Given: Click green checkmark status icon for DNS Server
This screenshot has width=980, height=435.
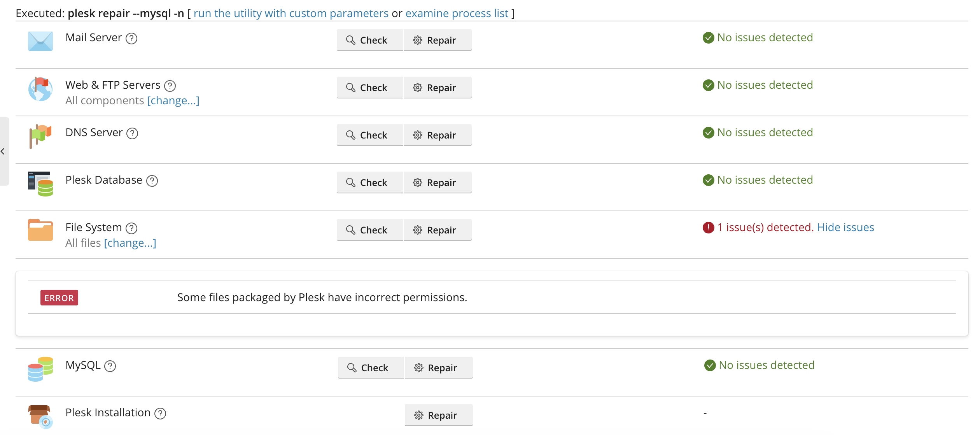Looking at the screenshot, I should tap(709, 133).
